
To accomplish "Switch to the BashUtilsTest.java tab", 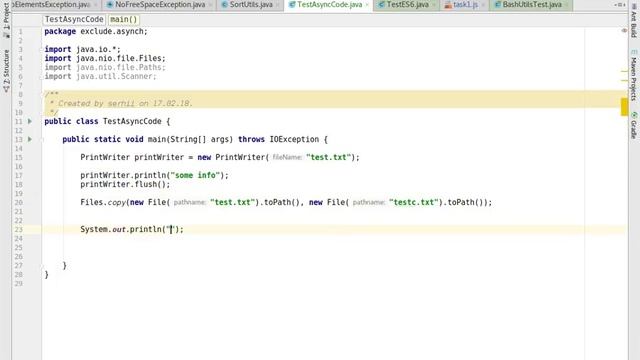I will 531,4.
